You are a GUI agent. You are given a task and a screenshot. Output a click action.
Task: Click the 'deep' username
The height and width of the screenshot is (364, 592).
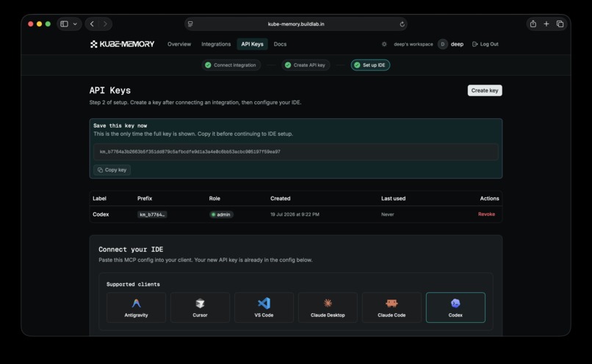pyautogui.click(x=457, y=44)
